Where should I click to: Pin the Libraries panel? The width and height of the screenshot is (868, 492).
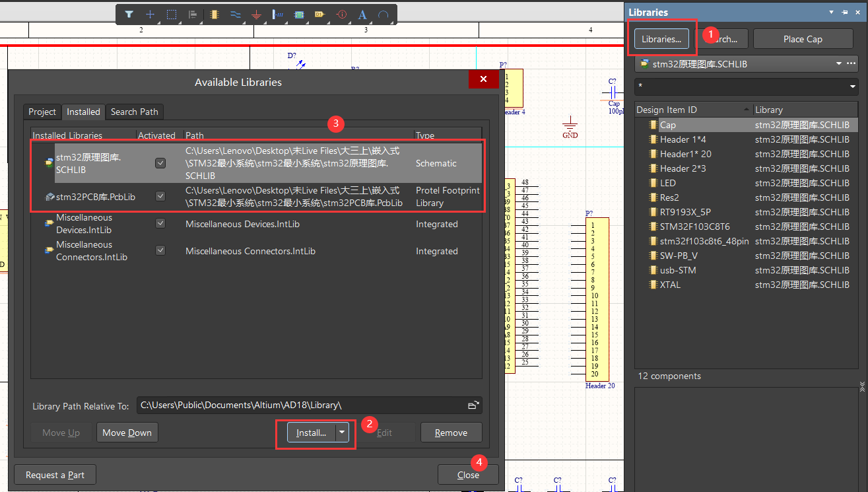point(845,12)
